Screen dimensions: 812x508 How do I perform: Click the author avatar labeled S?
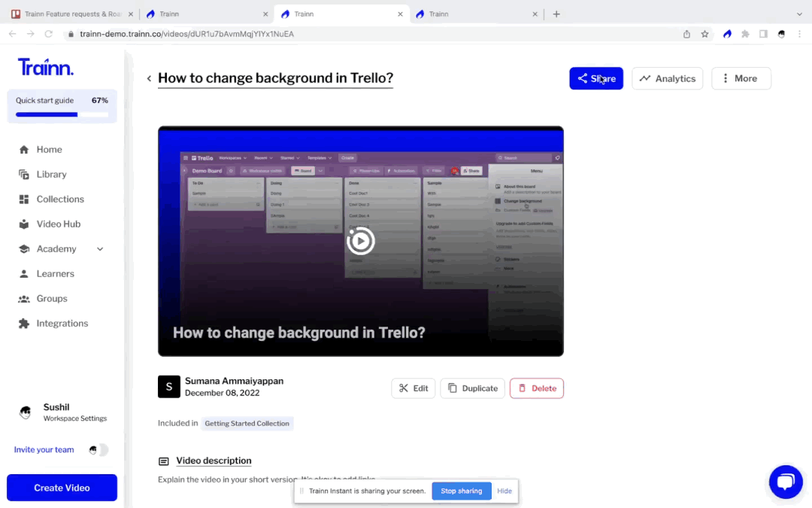[169, 387]
